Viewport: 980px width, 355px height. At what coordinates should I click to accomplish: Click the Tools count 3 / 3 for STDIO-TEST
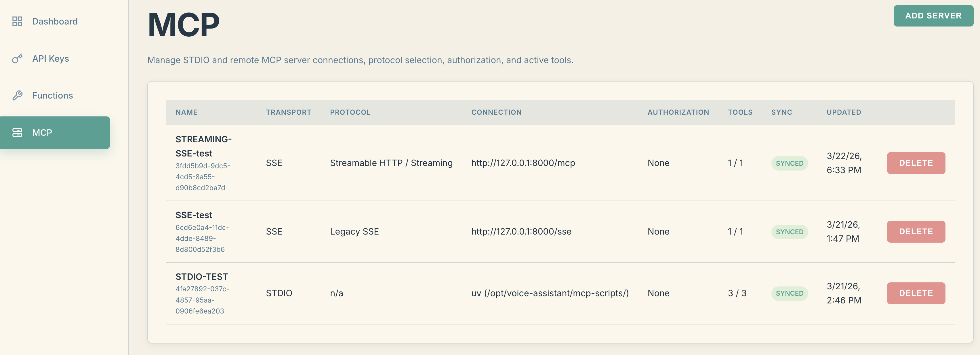(x=737, y=293)
